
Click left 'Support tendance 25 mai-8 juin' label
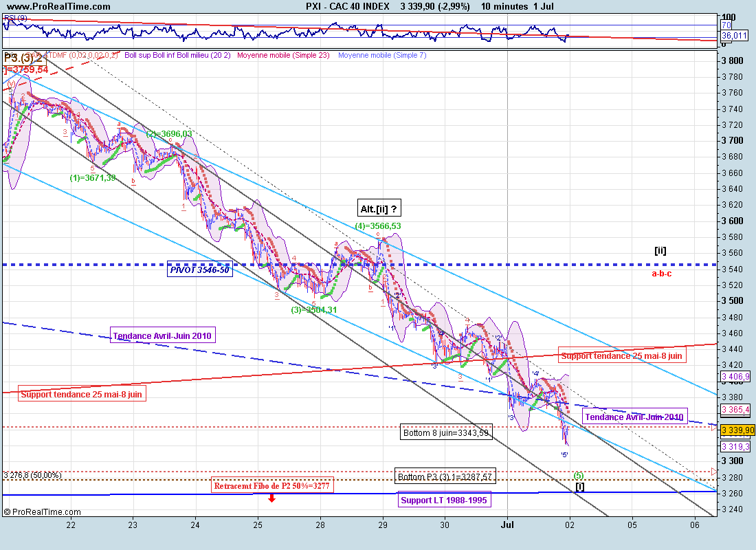pyautogui.click(x=82, y=394)
